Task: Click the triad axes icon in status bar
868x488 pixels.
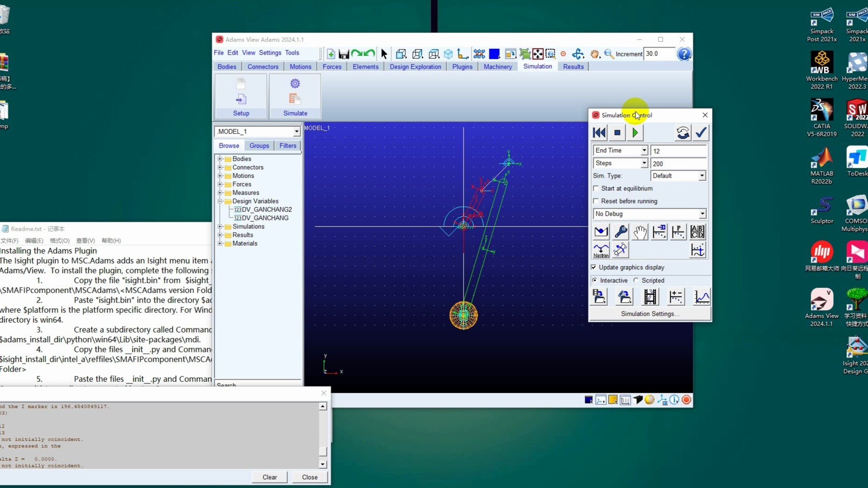Action: [662, 400]
